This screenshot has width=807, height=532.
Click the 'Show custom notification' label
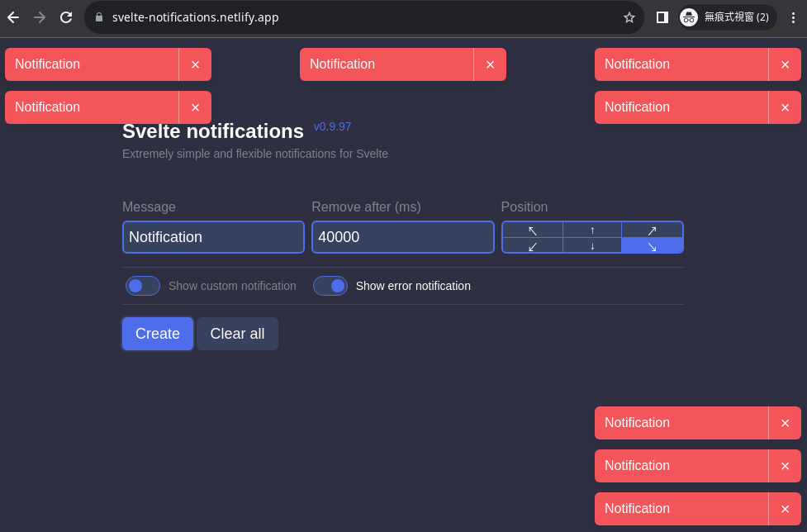232,286
